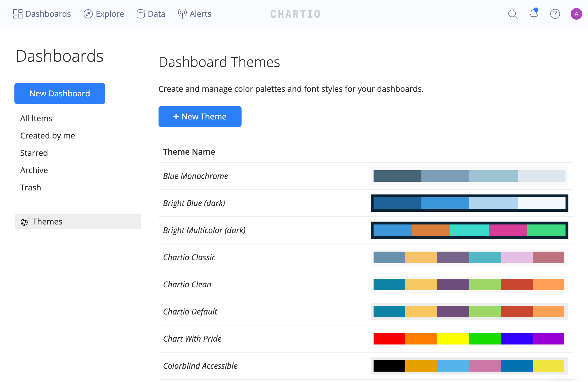This screenshot has height=382, width=588.
Task: Click the purple user avatar icon
Action: pyautogui.click(x=576, y=14)
